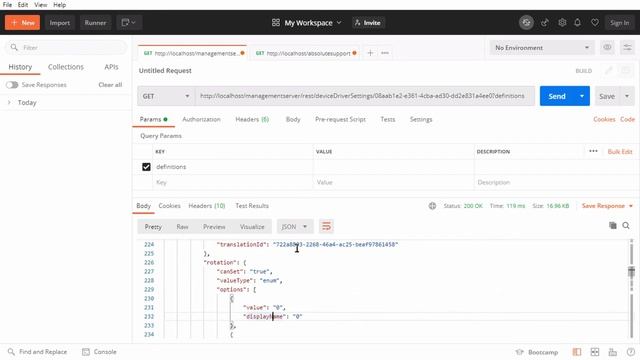The width and height of the screenshot is (640, 360).
Task: Open the new window options dropdown
Action: click(x=129, y=22)
